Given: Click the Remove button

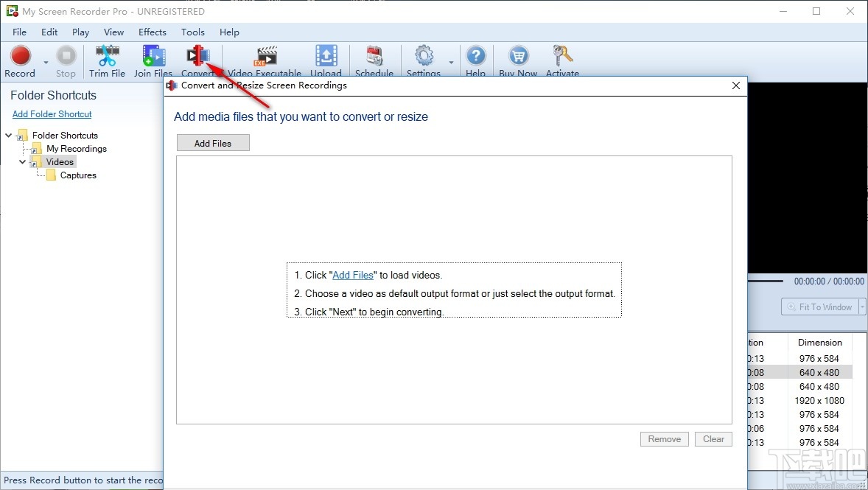Looking at the screenshot, I should point(665,439).
